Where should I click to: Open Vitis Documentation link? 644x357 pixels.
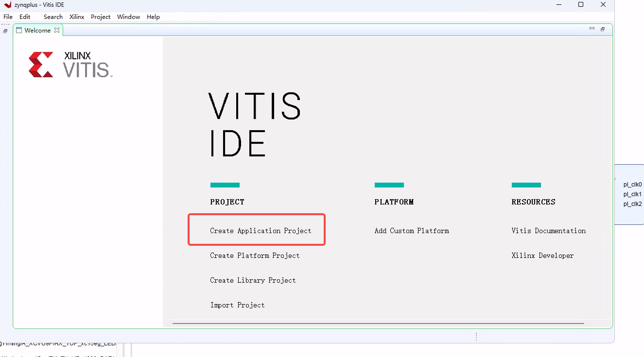548,231
